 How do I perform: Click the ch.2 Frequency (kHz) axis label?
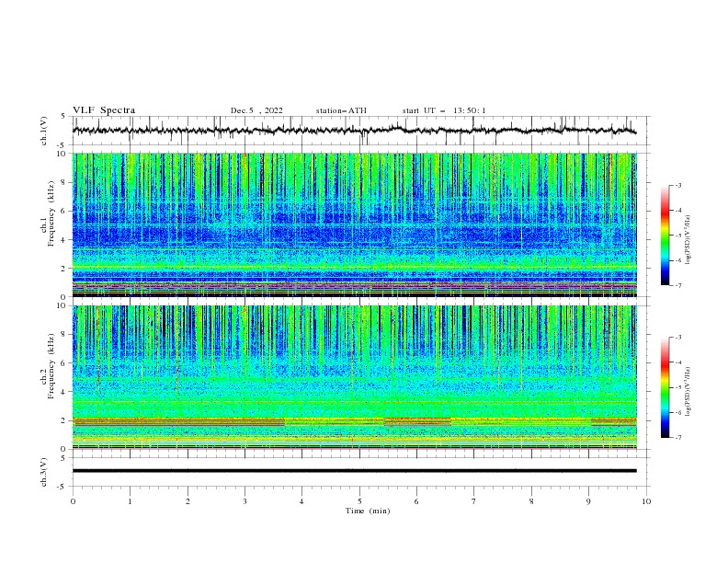(x=48, y=365)
